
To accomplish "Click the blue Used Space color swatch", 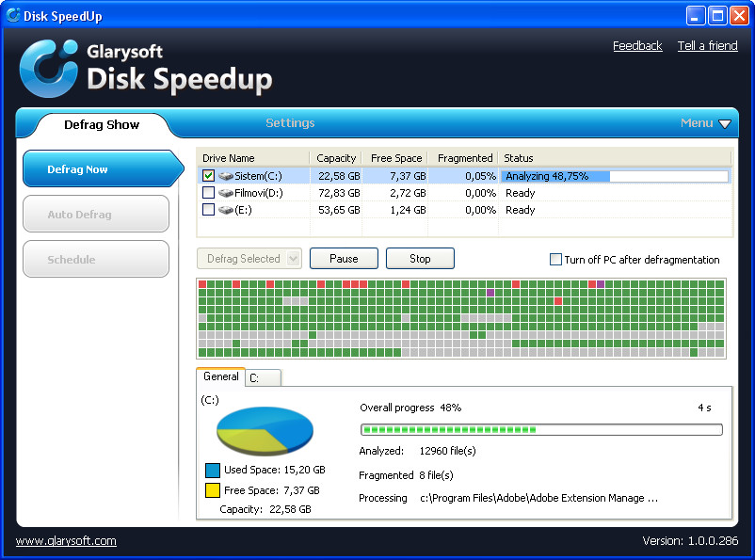I will (213, 470).
